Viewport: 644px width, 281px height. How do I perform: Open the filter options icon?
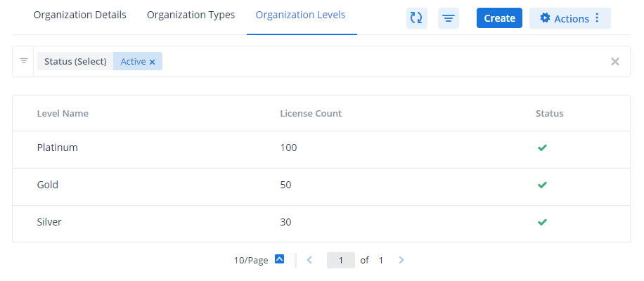[448, 18]
